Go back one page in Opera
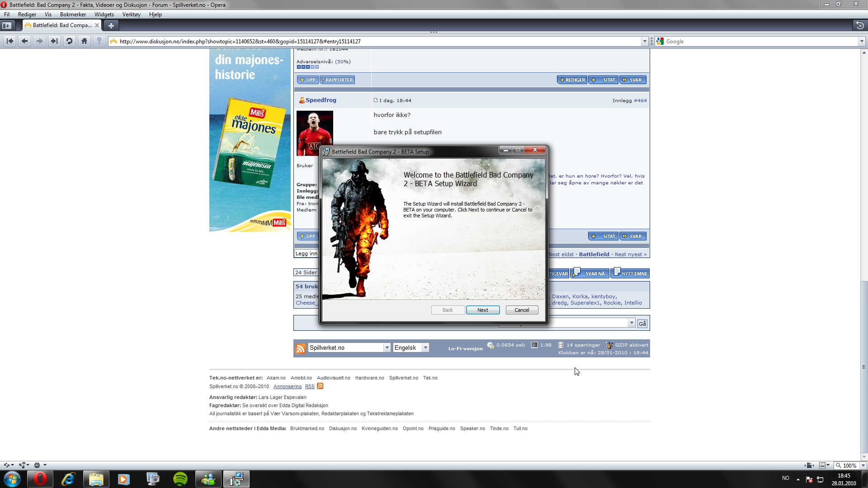 click(x=25, y=41)
